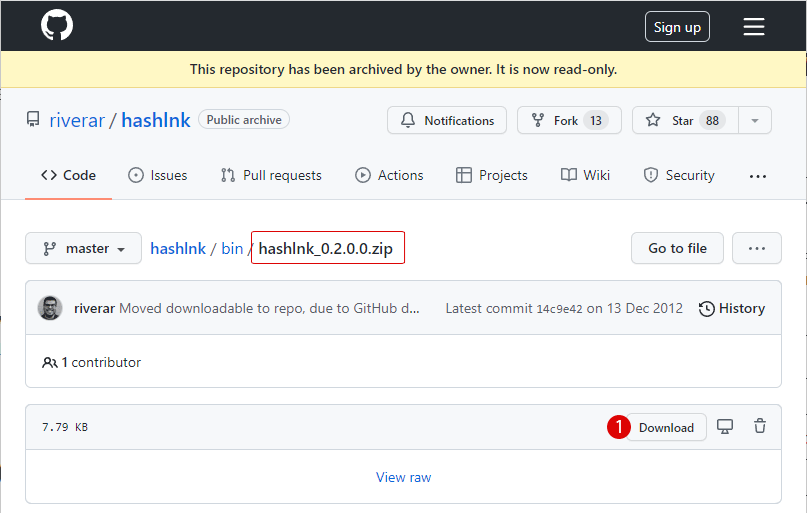This screenshot has height=513, width=807.
Task: Open commit message 'Moved downloadable to repo'
Action: click(x=269, y=308)
